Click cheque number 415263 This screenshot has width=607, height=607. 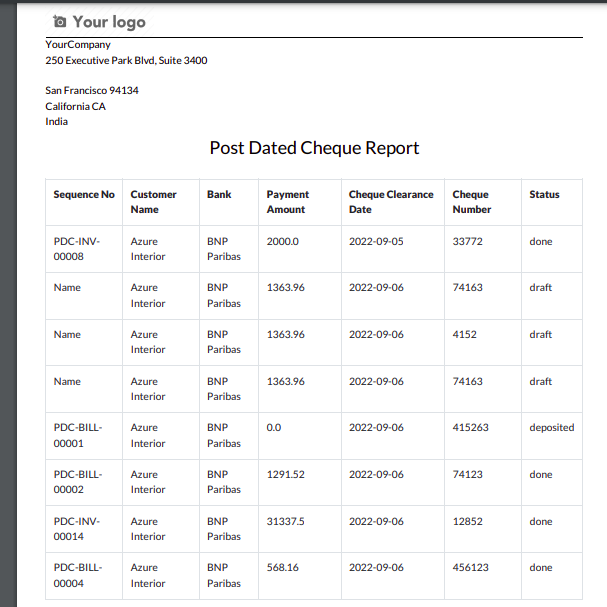470,428
